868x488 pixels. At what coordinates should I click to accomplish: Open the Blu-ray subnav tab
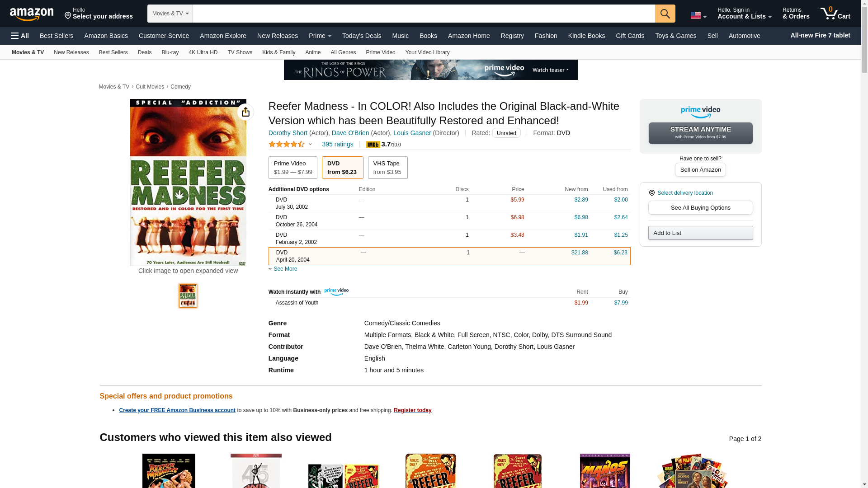point(170,52)
